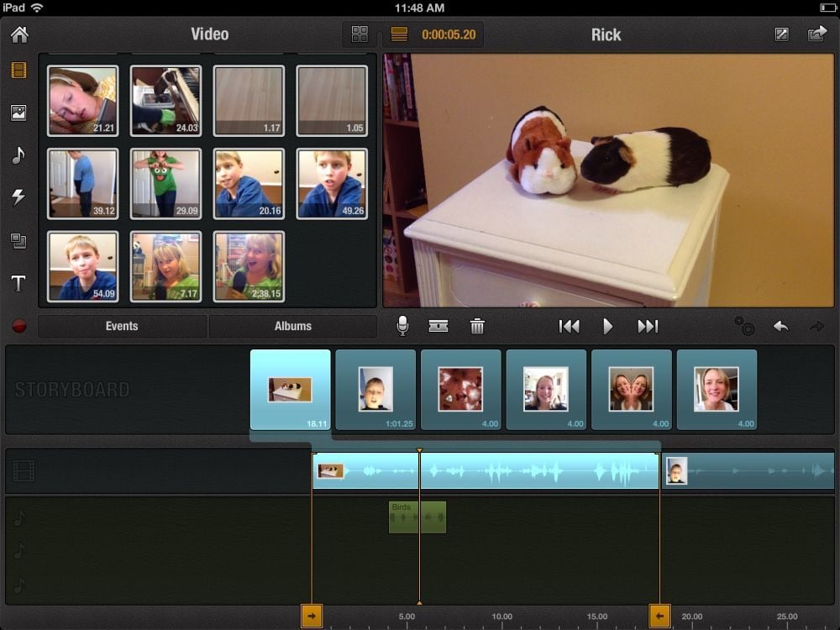Open the Titles T icon
840x630 pixels.
click(18, 284)
